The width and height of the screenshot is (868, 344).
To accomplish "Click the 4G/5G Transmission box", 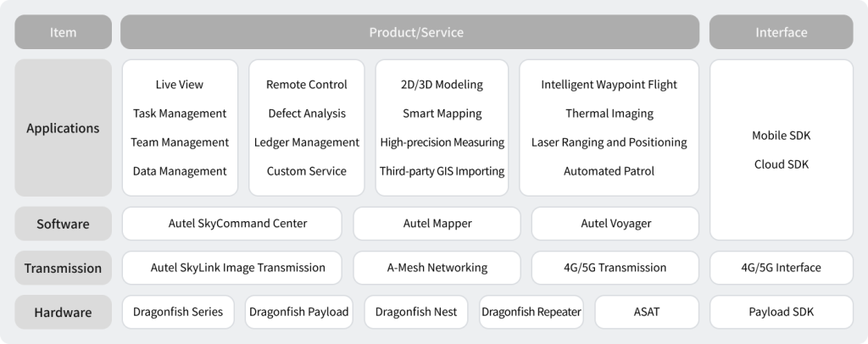I will 615,268.
